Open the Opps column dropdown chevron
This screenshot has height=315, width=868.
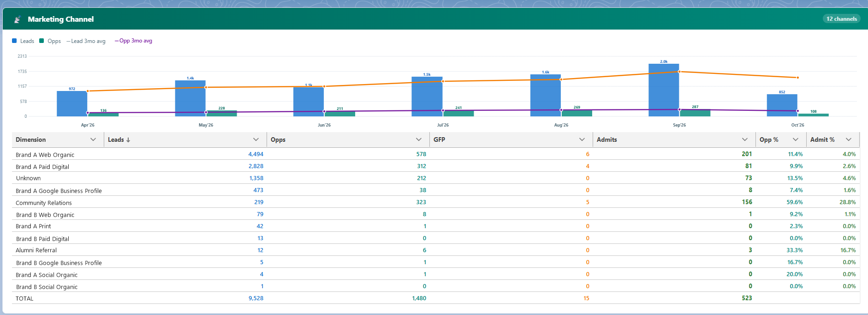tap(419, 139)
